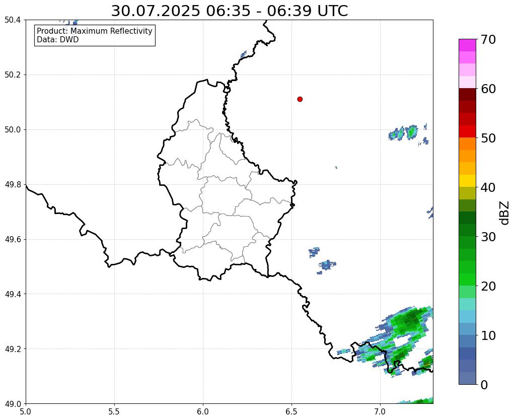Click the colorbar tick label 0
This screenshot has height=420, width=515.
pos(484,385)
